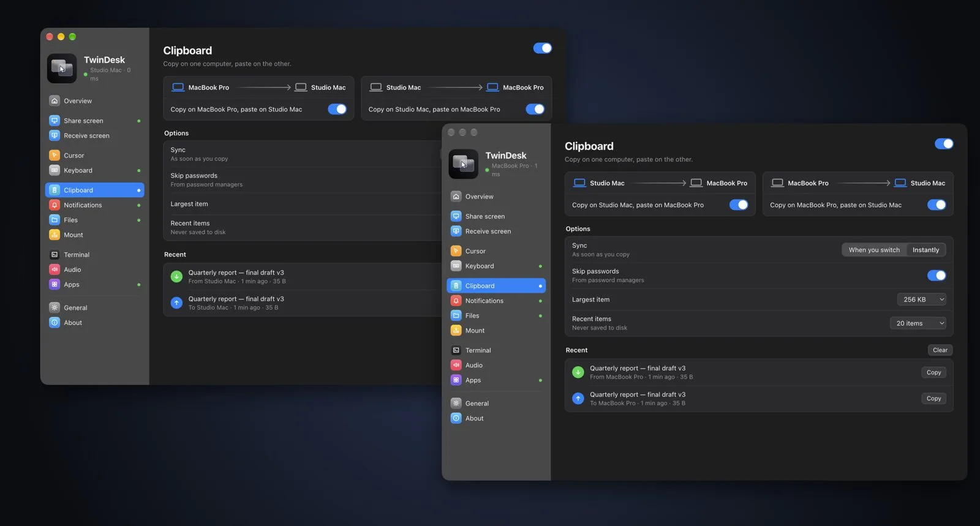Viewport: 980px width, 526px height.
Task: Open the Recent items 20 items dropdown
Action: (x=918, y=323)
